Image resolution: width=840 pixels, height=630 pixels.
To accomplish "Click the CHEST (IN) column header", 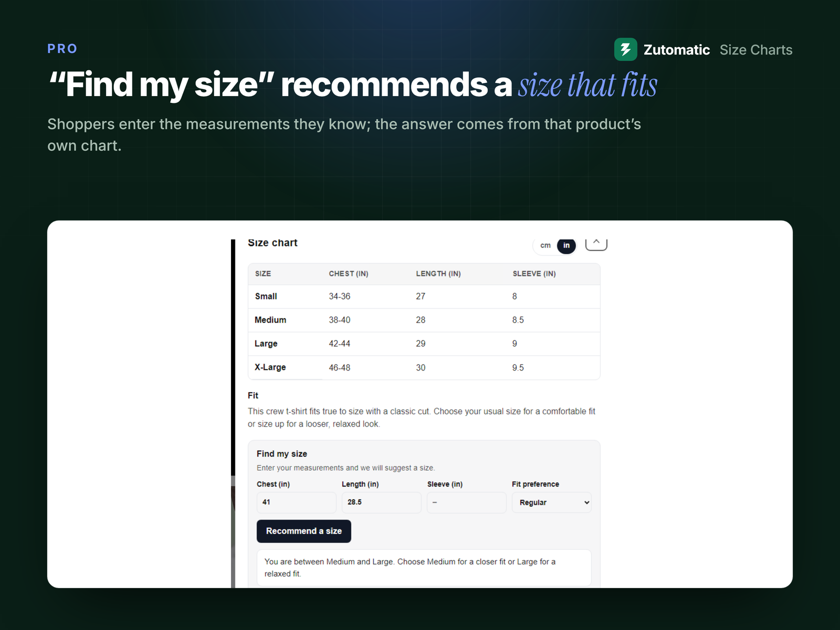I will (x=349, y=274).
